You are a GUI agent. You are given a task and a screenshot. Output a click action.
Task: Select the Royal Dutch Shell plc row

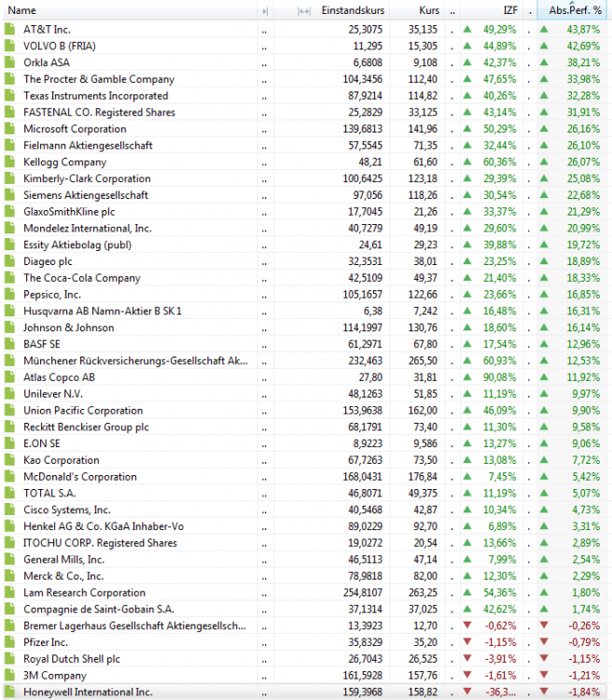pos(306,659)
